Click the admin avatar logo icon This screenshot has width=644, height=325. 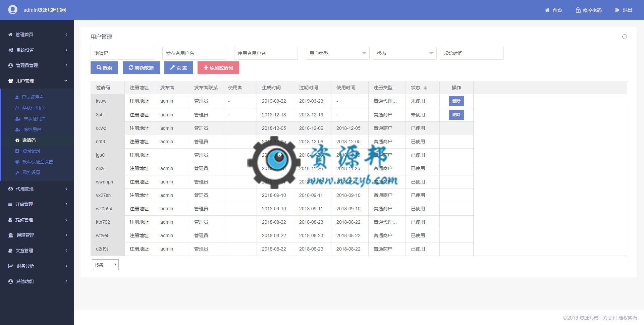coord(13,10)
